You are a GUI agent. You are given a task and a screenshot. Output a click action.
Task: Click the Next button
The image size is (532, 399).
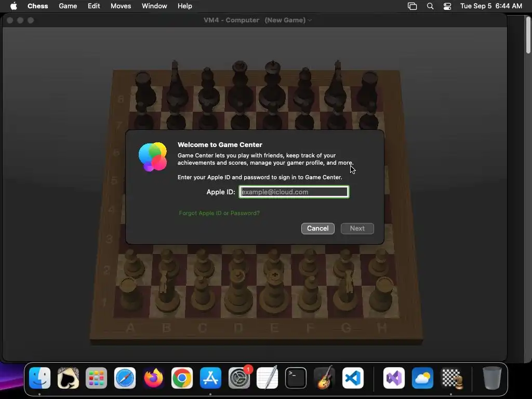click(x=357, y=229)
